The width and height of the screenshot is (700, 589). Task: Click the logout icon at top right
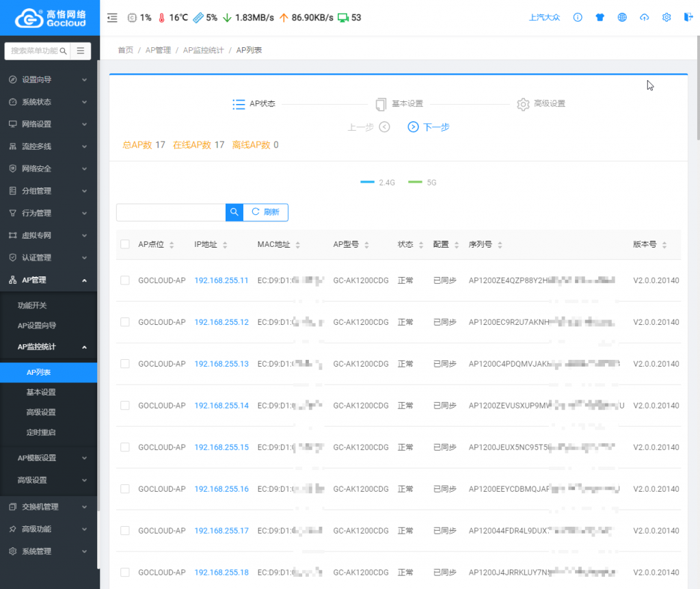tap(688, 18)
